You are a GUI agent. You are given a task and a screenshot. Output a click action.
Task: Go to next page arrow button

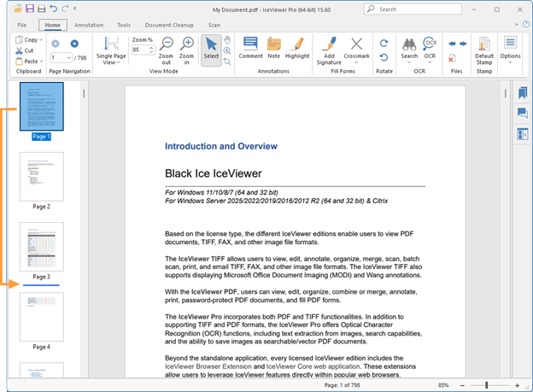coord(74,44)
